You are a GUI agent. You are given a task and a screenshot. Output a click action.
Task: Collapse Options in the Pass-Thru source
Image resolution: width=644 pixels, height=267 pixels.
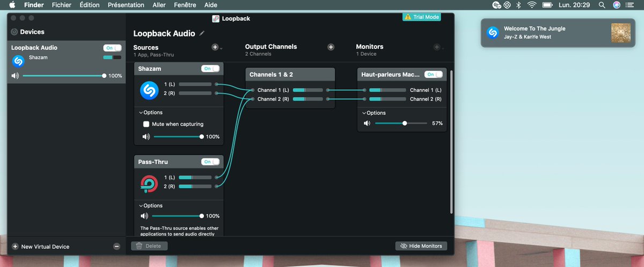(151, 206)
